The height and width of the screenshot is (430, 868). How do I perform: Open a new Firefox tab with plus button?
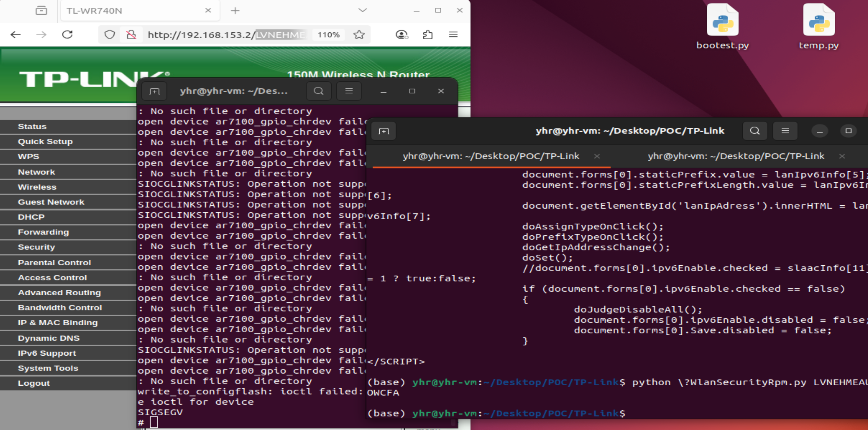(x=235, y=11)
